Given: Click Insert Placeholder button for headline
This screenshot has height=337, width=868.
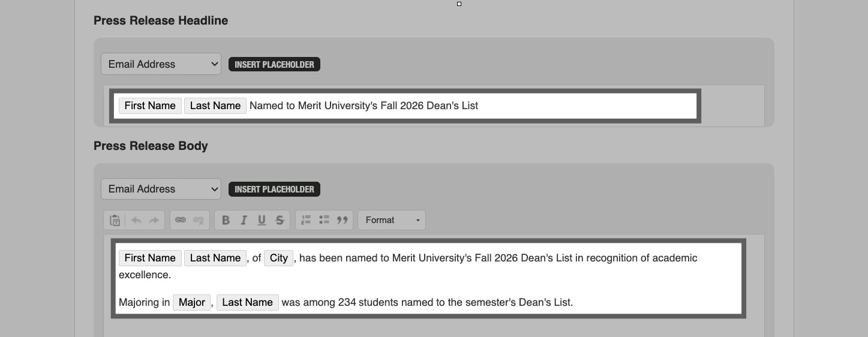Looking at the screenshot, I should coord(274,64).
